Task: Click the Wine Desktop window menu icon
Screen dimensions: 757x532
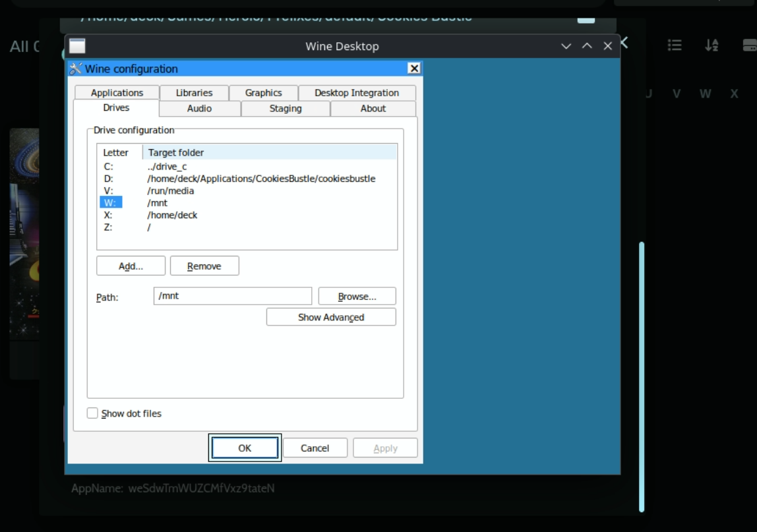Action: (77, 46)
